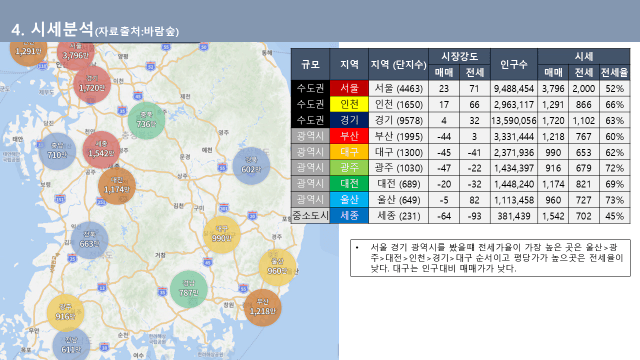The width and height of the screenshot is (640, 360).
Task: Click the 경기 (9578) table cell
Action: point(398,120)
